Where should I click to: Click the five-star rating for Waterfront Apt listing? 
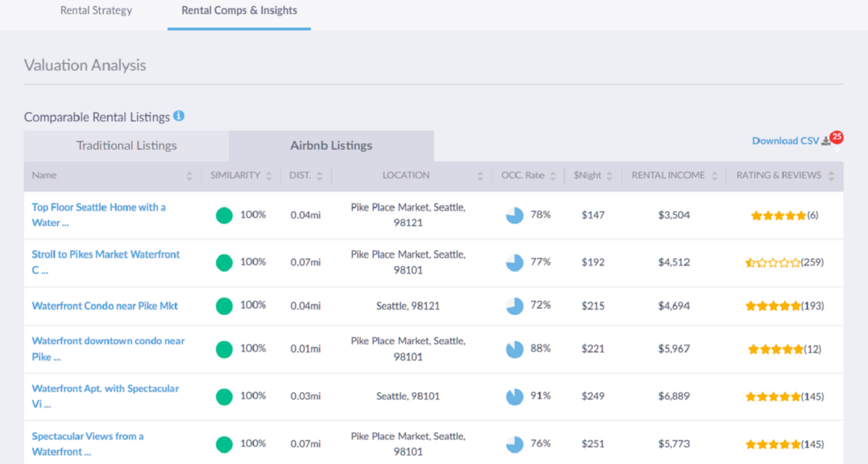point(774,397)
